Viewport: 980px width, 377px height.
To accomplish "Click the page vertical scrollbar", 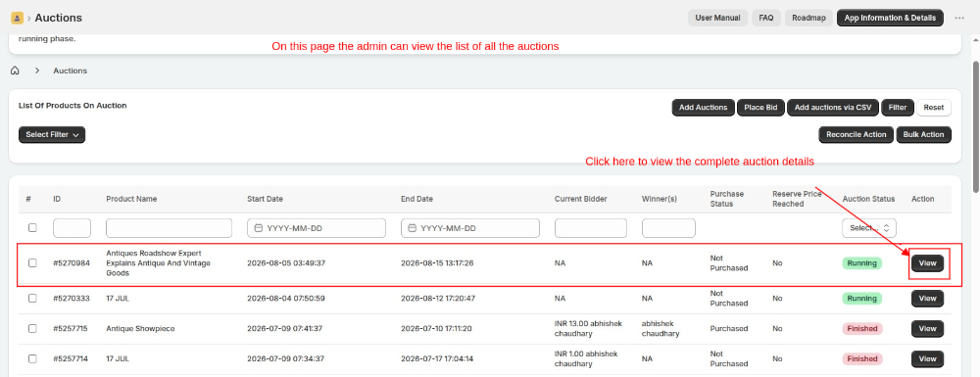I will coord(976,126).
